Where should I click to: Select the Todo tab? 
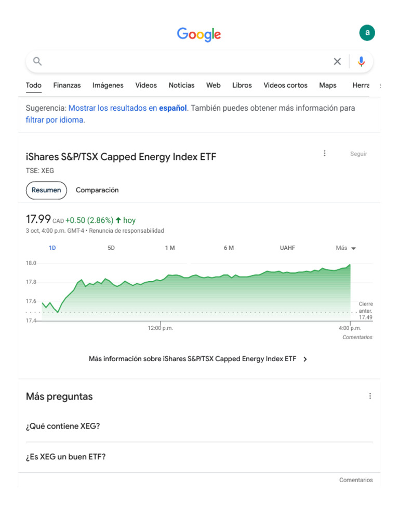34,85
